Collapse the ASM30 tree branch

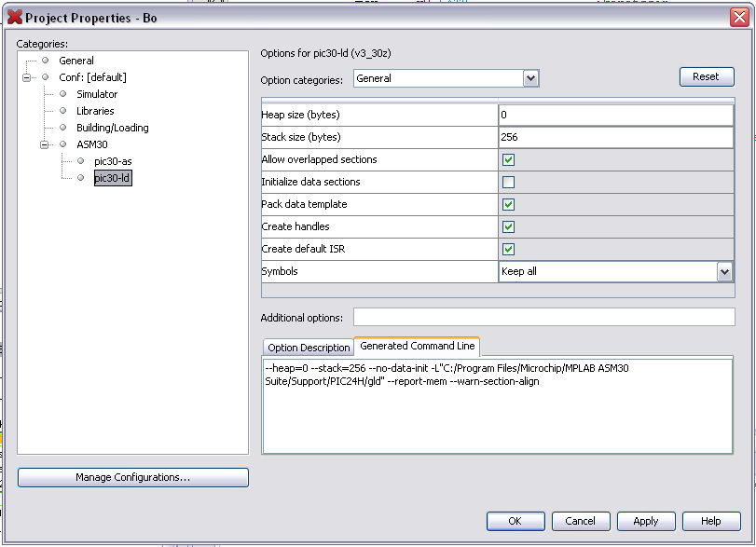pyautogui.click(x=45, y=144)
